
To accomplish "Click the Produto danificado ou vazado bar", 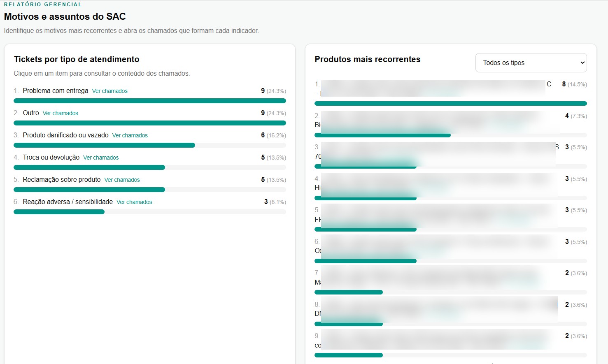I will [150, 145].
